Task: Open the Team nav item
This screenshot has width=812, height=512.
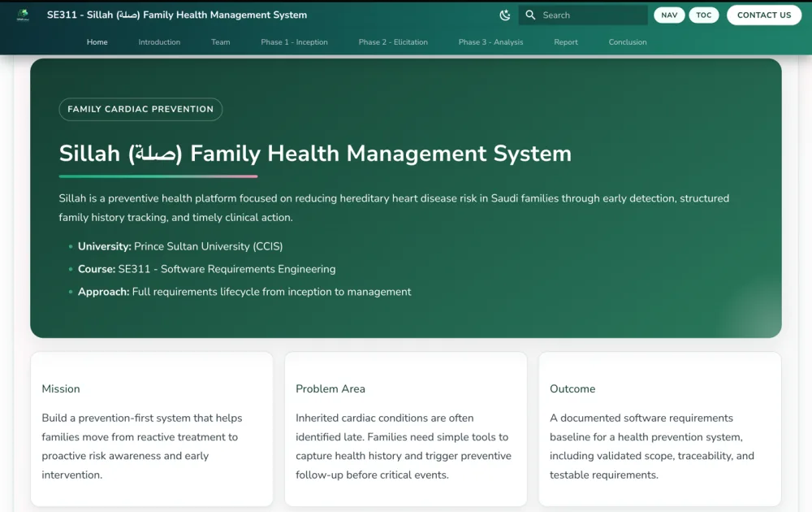Action: point(221,42)
